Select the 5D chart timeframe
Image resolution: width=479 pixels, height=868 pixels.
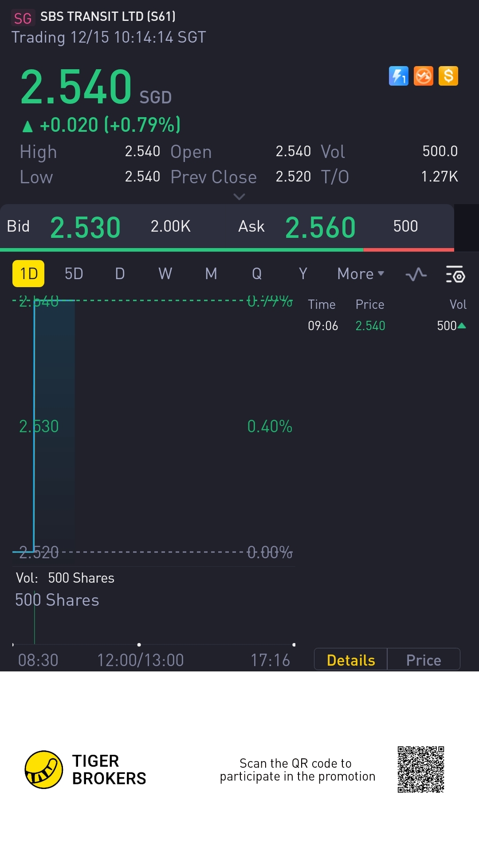(74, 274)
